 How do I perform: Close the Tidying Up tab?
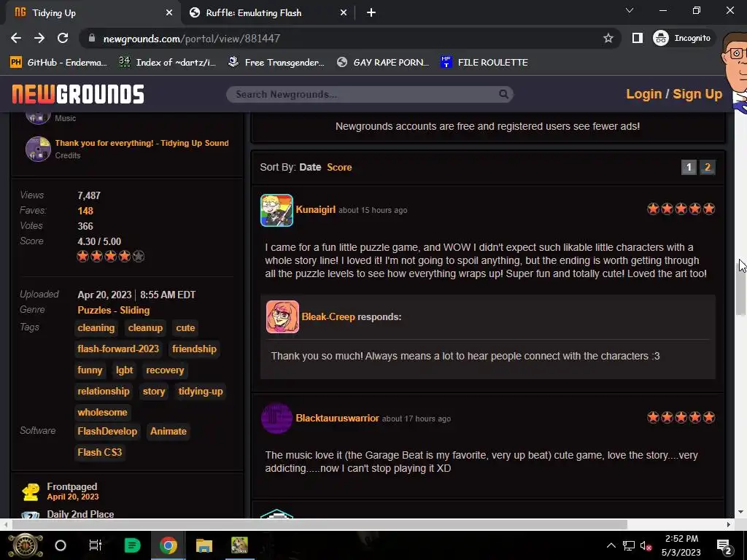(169, 13)
